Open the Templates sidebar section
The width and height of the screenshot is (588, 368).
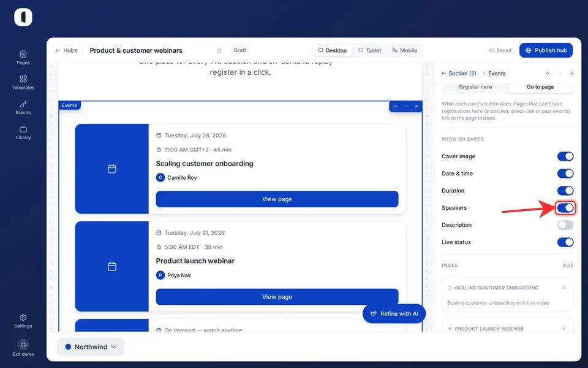[23, 83]
